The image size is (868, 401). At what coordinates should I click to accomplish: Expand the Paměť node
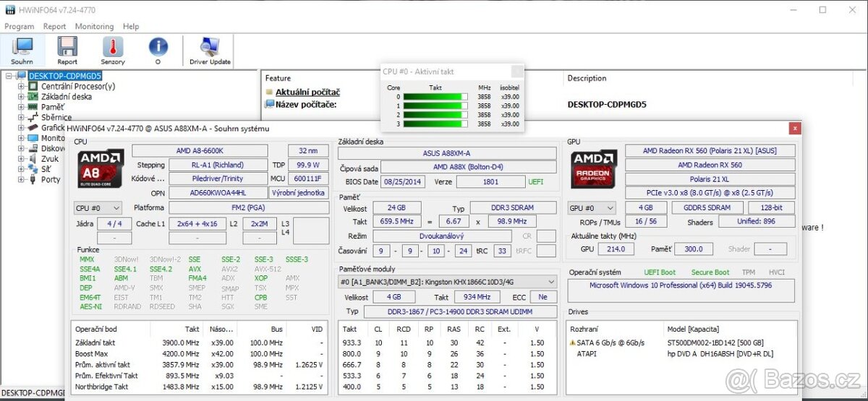click(x=21, y=107)
